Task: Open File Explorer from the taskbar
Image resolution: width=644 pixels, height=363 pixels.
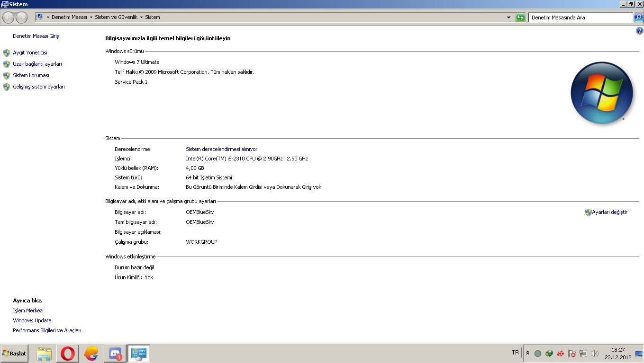Action: (44, 354)
